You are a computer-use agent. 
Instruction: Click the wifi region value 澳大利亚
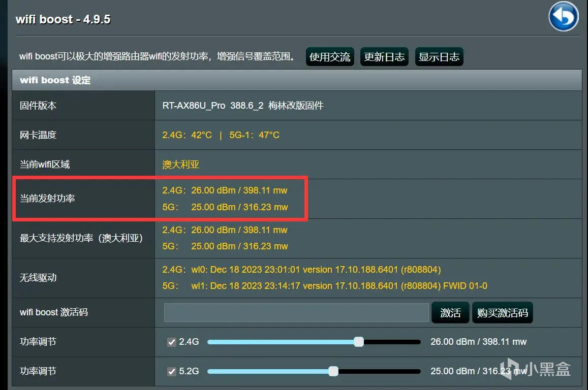tap(181, 165)
